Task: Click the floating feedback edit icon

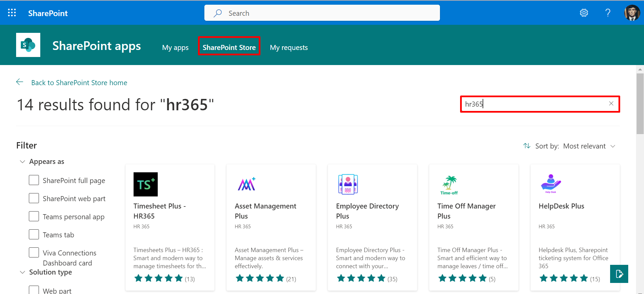Action: click(619, 274)
